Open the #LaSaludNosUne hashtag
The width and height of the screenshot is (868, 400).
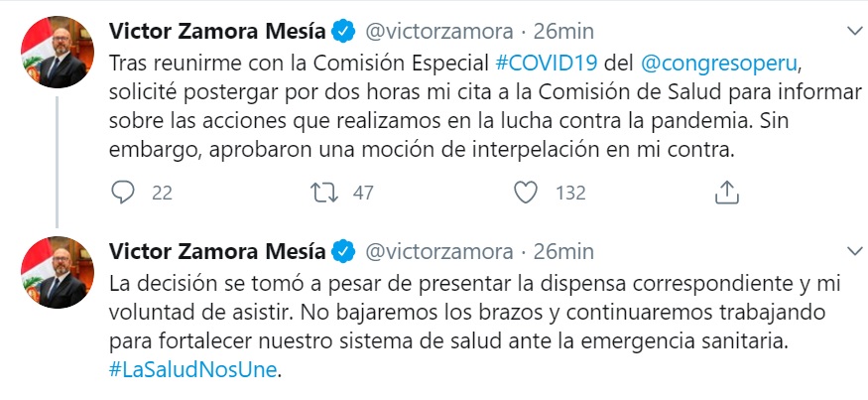(192, 372)
